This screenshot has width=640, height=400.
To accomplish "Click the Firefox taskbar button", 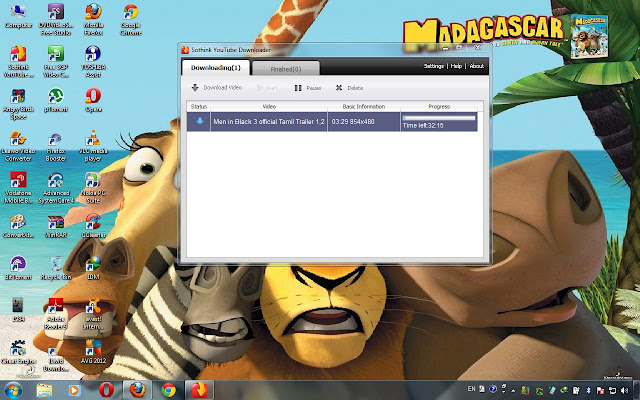I will tap(138, 391).
